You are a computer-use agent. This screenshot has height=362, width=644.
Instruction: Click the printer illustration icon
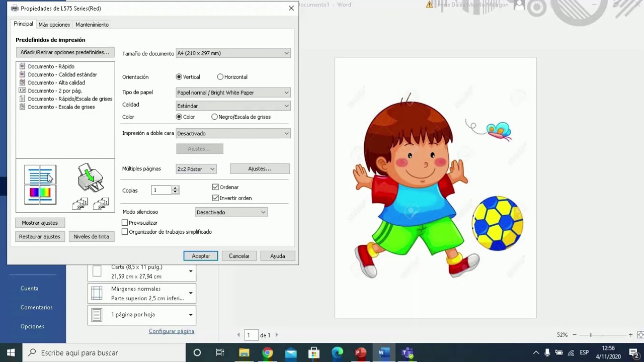pos(91,177)
